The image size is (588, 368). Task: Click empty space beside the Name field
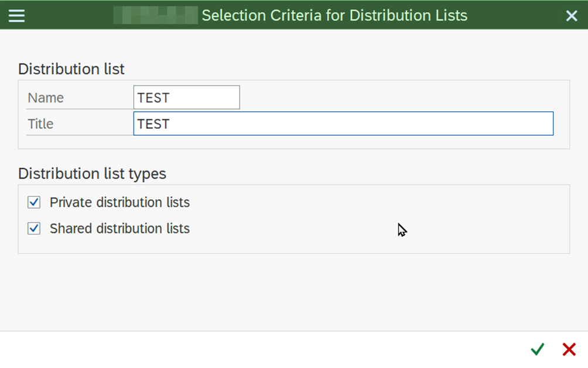click(x=398, y=97)
